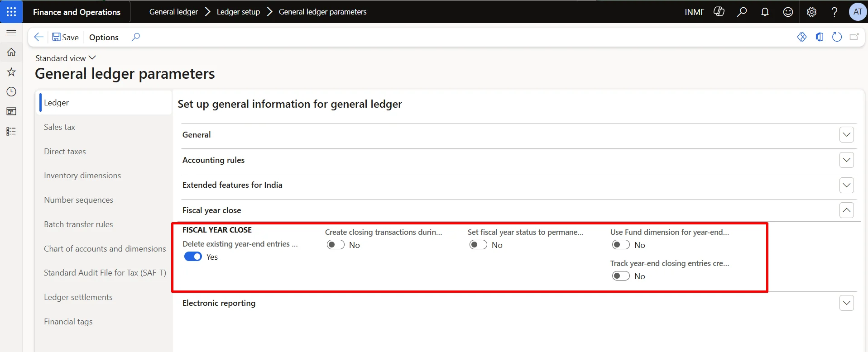Expand Electronic reporting section chevron
This screenshot has width=868, height=352.
tap(846, 303)
